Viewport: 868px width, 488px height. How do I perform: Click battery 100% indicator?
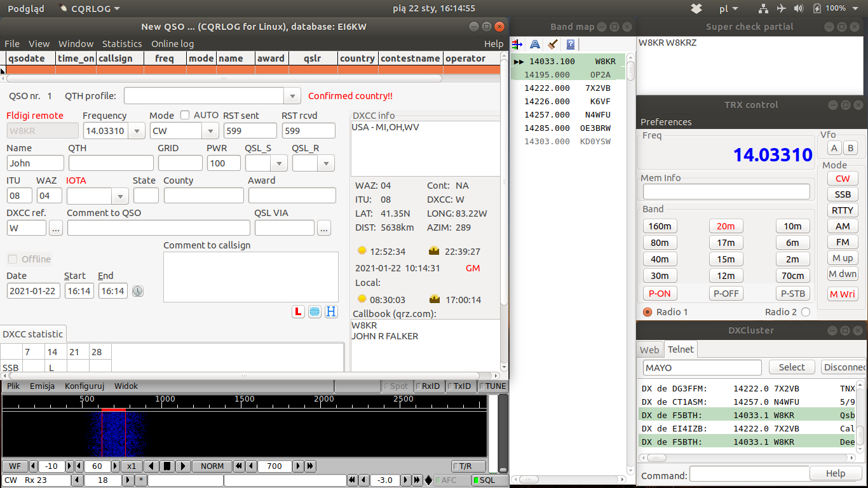829,8
